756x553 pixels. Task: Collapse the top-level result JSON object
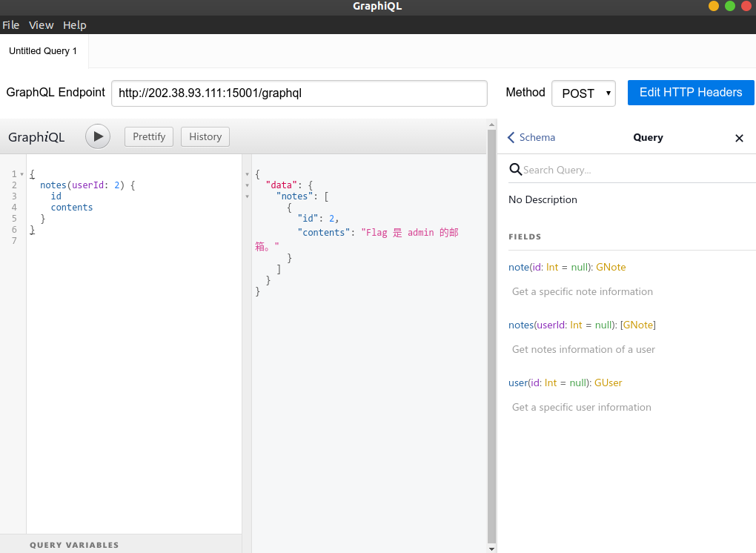(247, 174)
